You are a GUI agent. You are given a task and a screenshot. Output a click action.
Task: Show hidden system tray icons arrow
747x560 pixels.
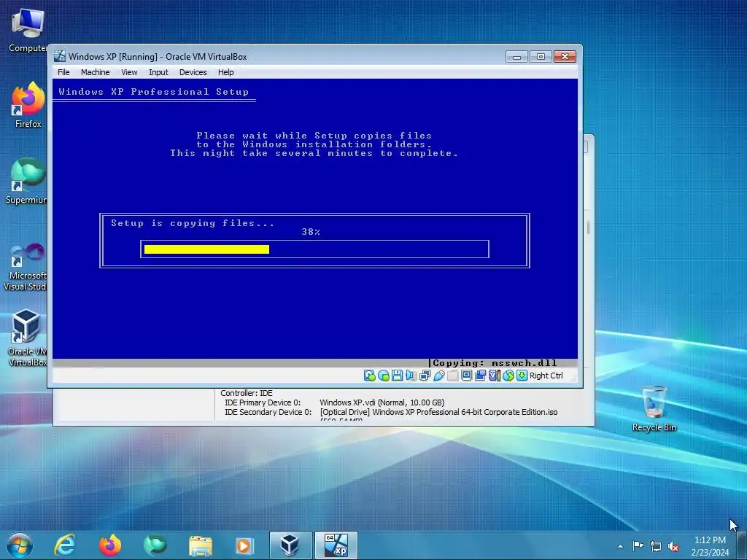pyautogui.click(x=620, y=546)
